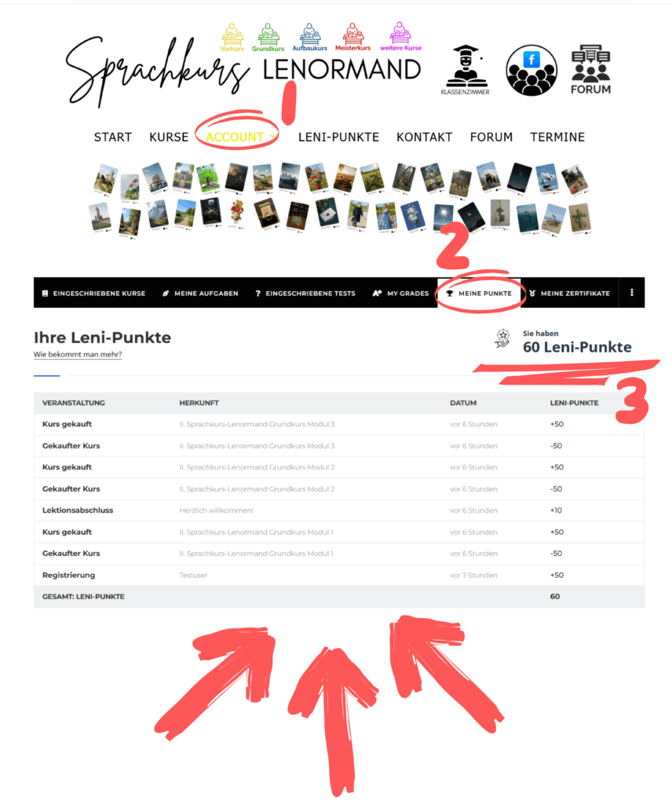Open the yellow Vorkurs course icon
672x804 pixels.
click(232, 37)
